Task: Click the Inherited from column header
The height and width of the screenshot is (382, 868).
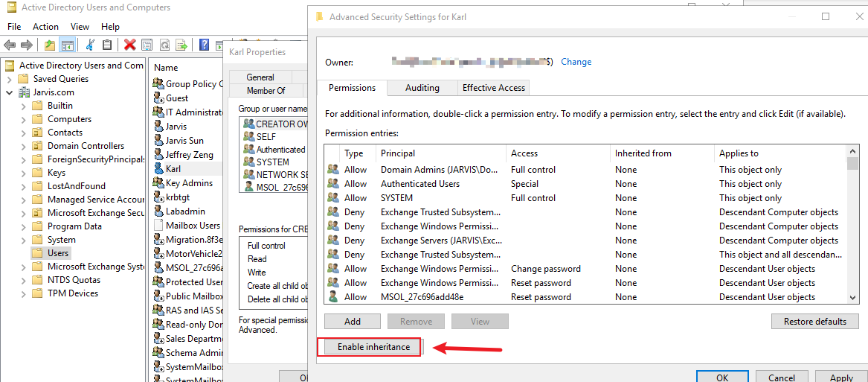Action: [662, 153]
